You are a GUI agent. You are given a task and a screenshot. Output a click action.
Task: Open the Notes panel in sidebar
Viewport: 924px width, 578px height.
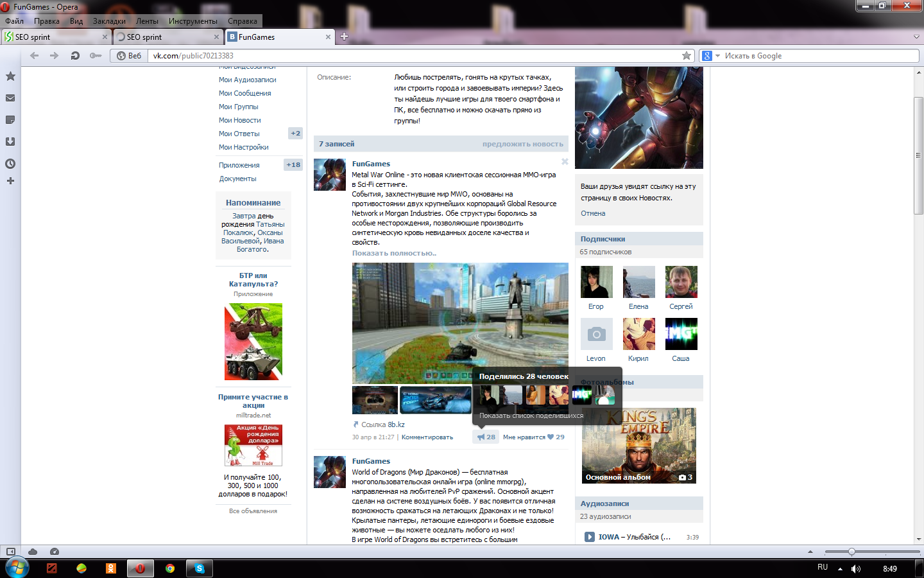coord(10,120)
